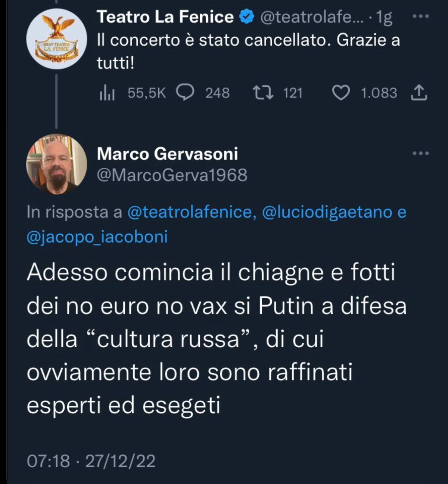
Task: Open Marco Gervasoni's profile photo
Action: click(x=56, y=164)
